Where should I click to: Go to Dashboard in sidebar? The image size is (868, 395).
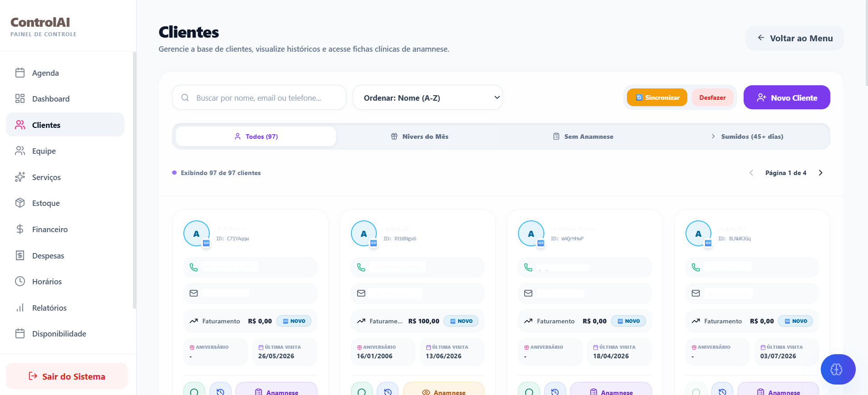coord(65,98)
